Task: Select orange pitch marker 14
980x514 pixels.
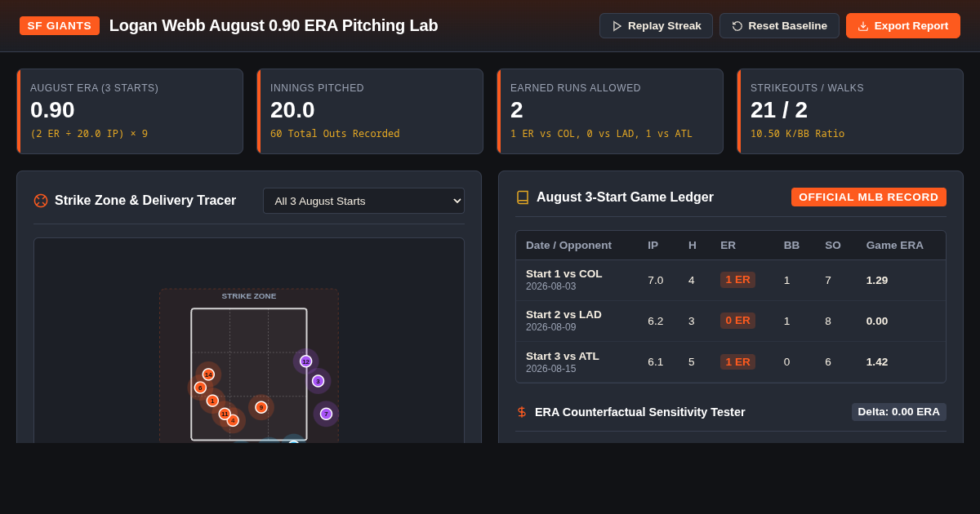Action: pos(208,374)
